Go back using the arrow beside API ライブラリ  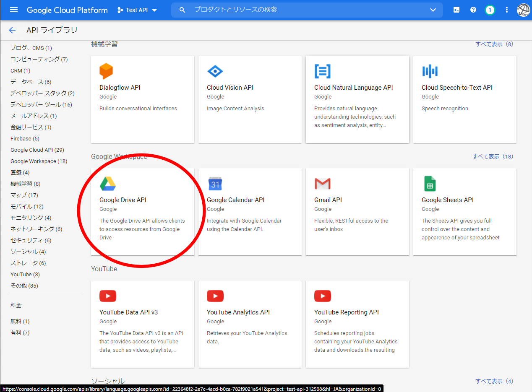coord(12,30)
